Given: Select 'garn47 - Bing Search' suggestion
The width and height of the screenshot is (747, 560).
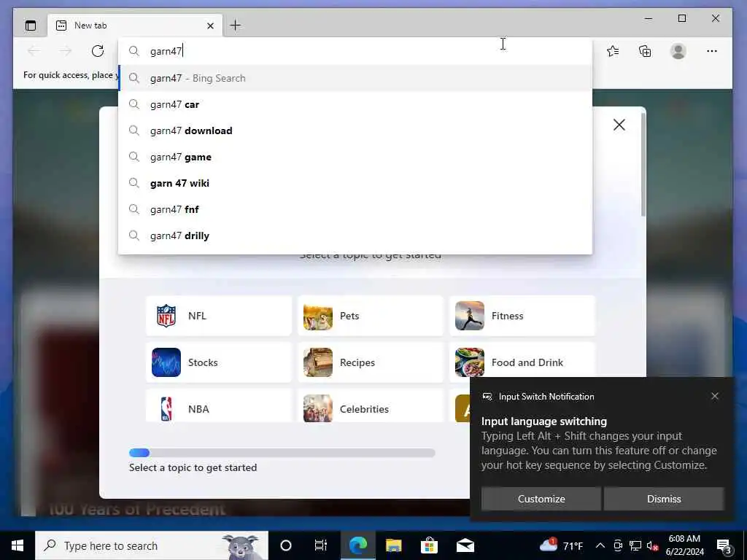Looking at the screenshot, I should point(355,78).
